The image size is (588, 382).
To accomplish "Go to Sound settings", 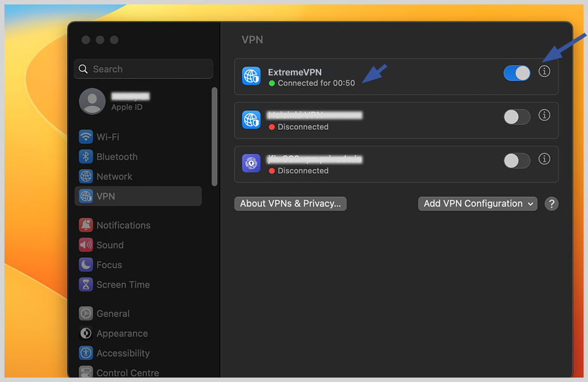I will [x=138, y=245].
